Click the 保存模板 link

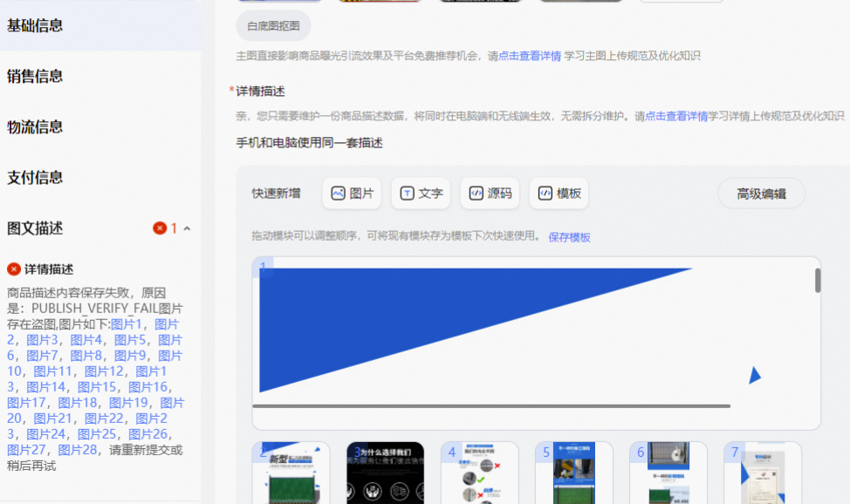tap(569, 237)
